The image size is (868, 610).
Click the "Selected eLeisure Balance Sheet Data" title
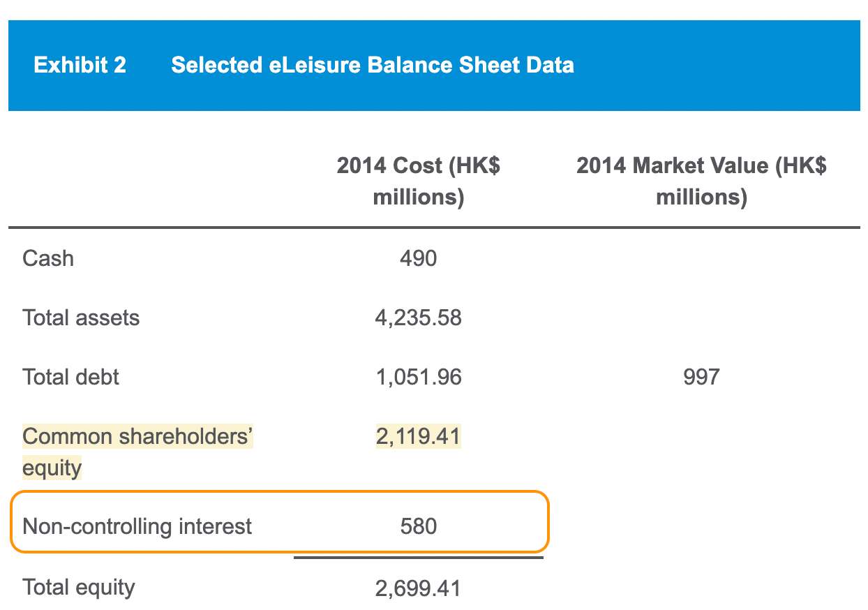tap(372, 66)
